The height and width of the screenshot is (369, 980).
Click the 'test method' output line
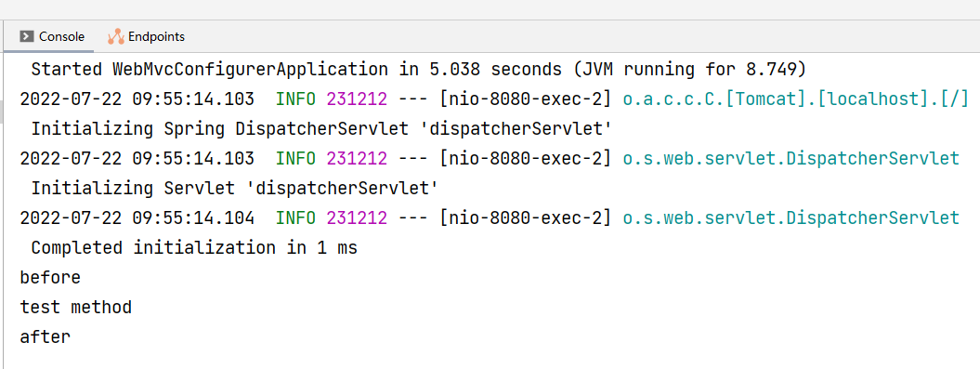pyautogui.click(x=75, y=308)
